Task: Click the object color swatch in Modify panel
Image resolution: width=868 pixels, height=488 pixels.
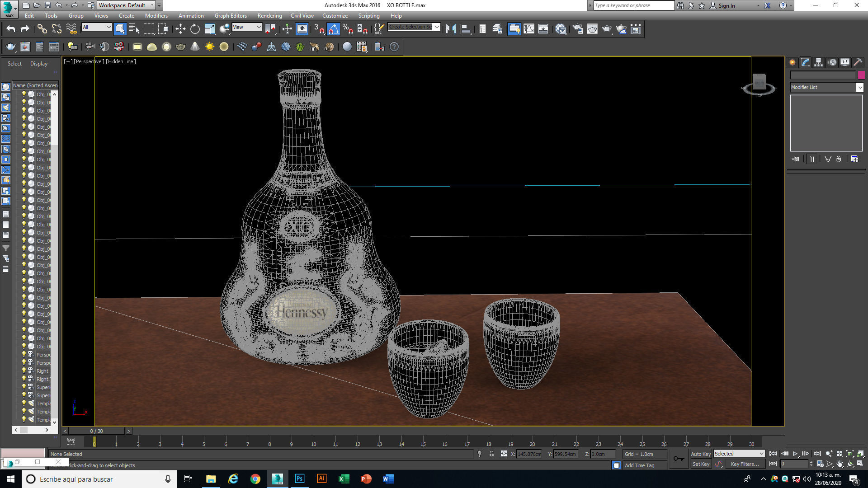Action: click(861, 75)
